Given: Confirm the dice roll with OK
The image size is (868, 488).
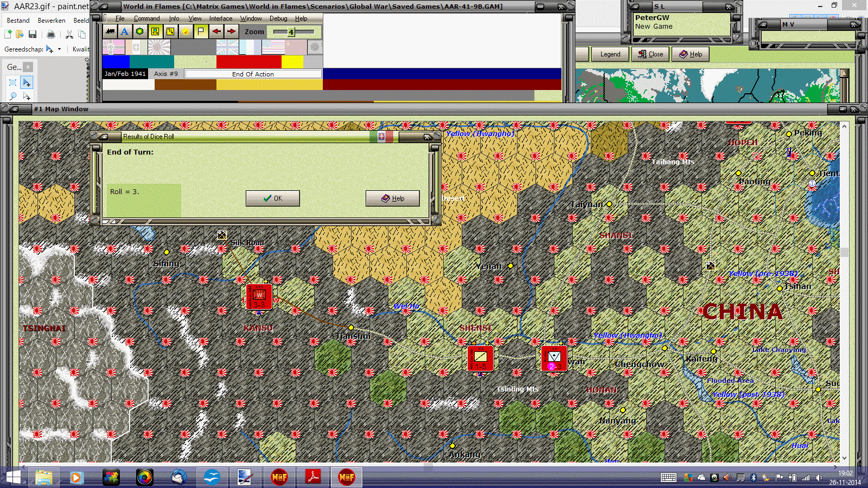Looking at the screenshot, I should pyautogui.click(x=272, y=198).
